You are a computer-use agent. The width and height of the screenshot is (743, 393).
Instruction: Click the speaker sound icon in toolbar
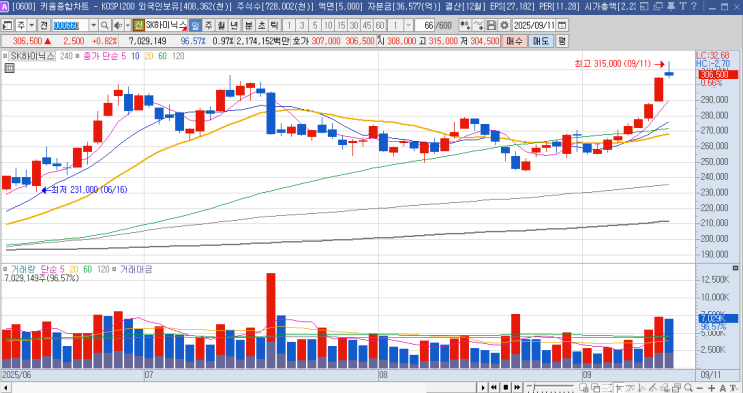point(118,25)
